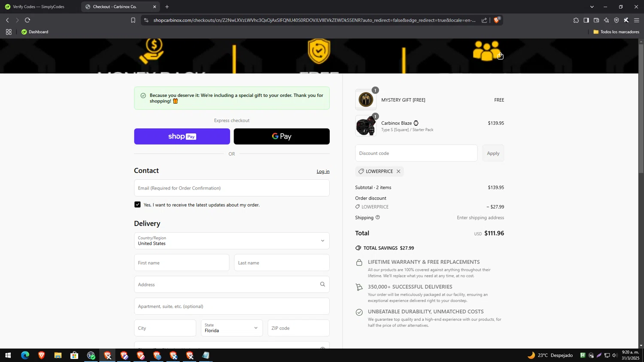Viewport: 644px width, 362px height.
Task: Click the total price $111.96
Action: 494,233
